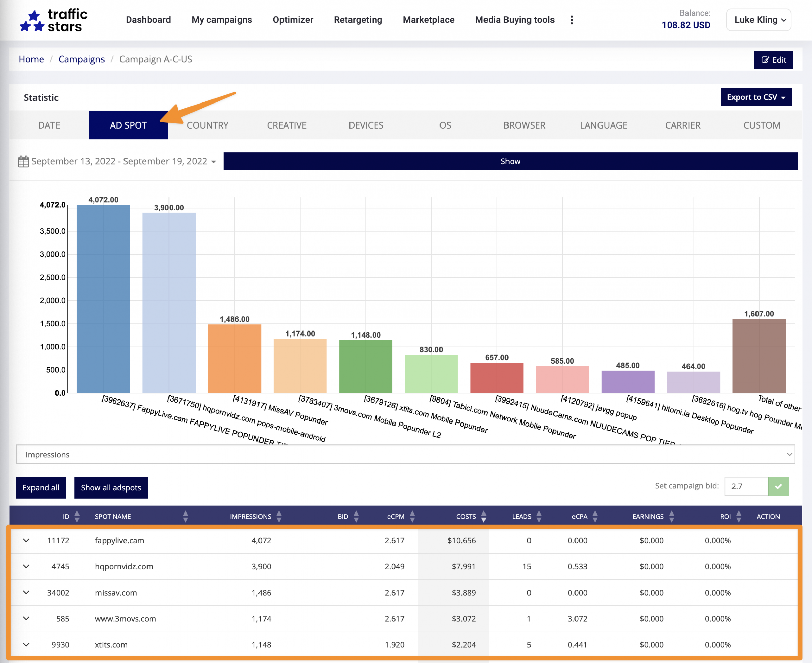Switch to the CARRIER tab

pyautogui.click(x=682, y=125)
